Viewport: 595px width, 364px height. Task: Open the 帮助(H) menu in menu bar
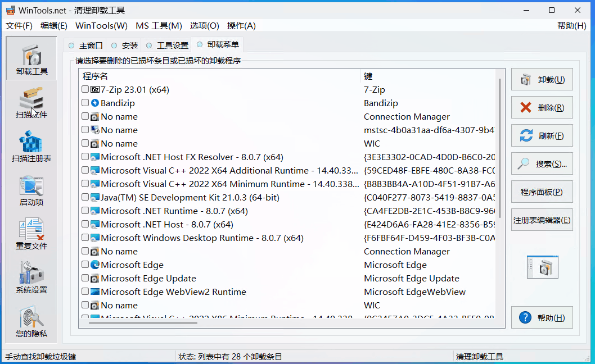[x=571, y=26]
